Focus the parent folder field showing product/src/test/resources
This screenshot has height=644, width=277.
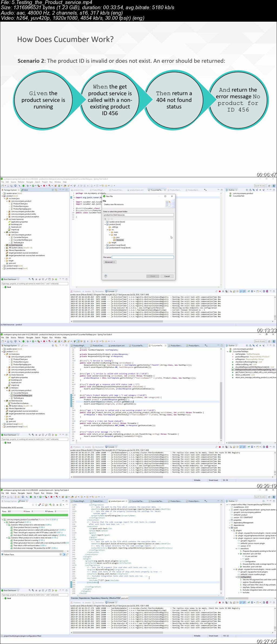tap(138, 215)
